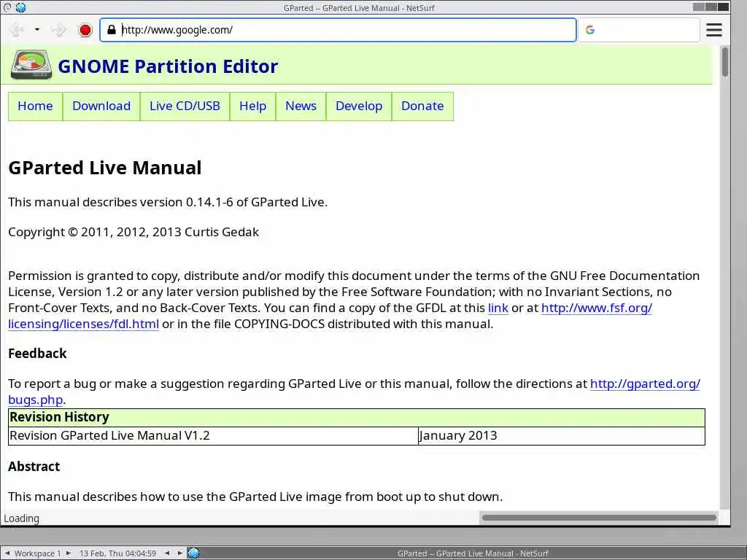This screenshot has width=747, height=560.
Task: Click the version 0.14.1-6 description line
Action: click(168, 203)
